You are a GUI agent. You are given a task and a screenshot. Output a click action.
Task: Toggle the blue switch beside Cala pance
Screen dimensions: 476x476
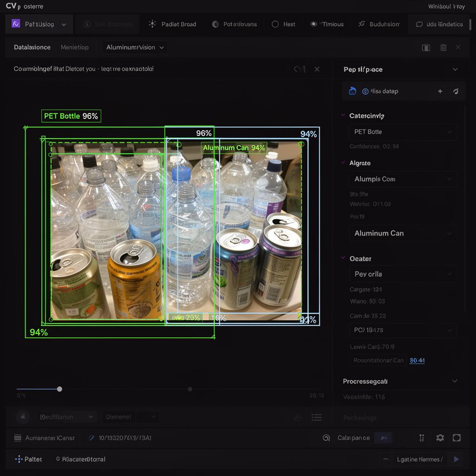click(x=383, y=438)
